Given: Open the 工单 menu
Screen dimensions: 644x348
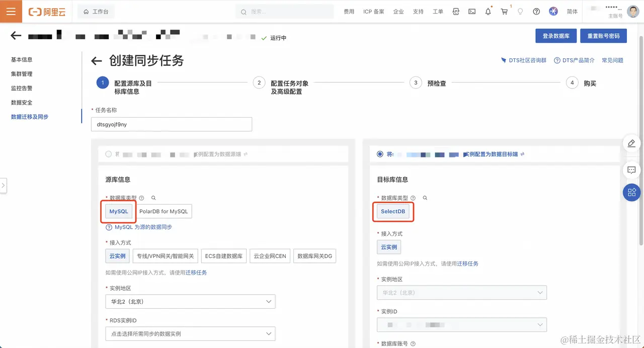Looking at the screenshot, I should (x=438, y=12).
